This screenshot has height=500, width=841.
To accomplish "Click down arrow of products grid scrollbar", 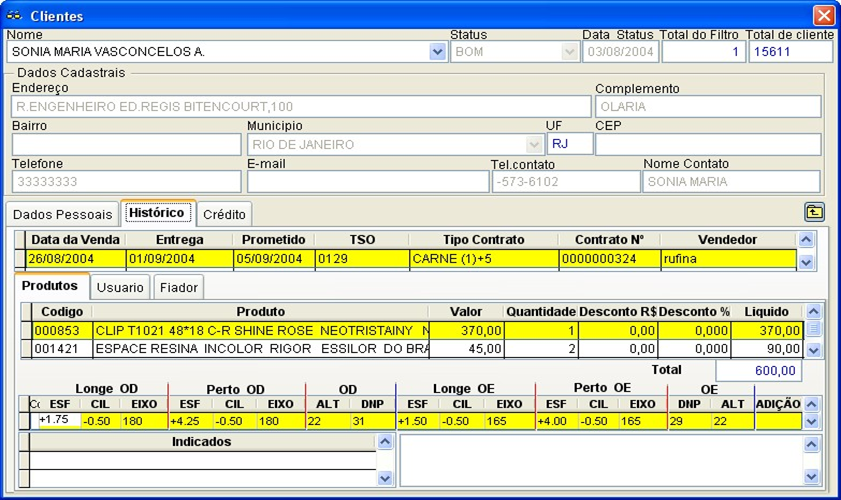I will (x=814, y=350).
